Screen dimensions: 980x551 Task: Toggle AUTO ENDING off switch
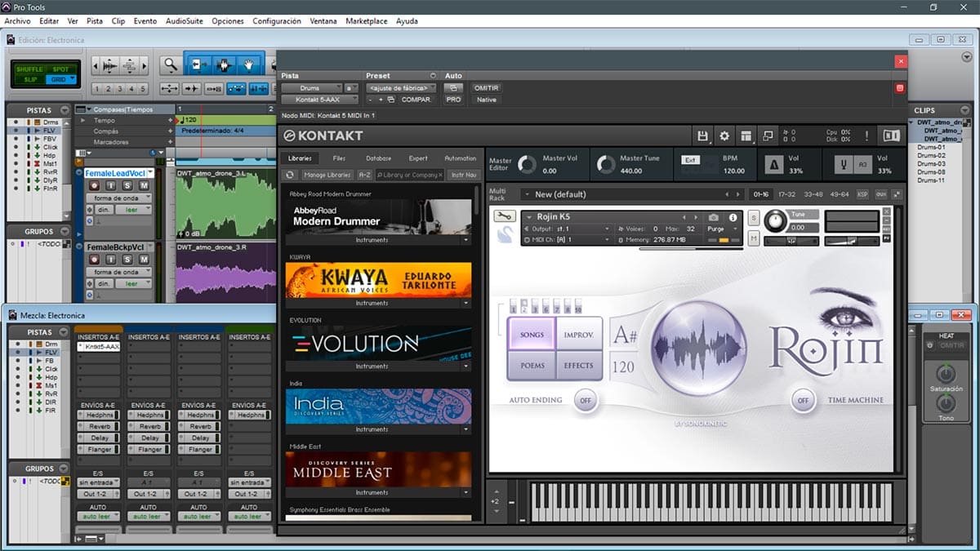pos(584,400)
